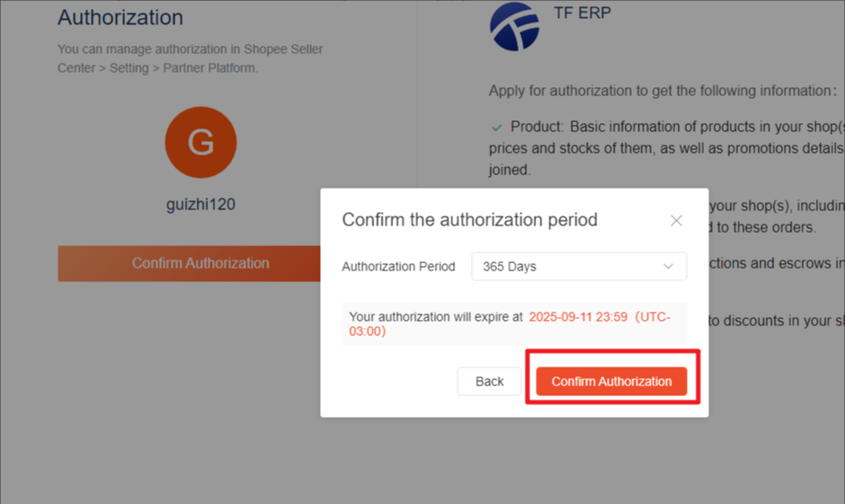Click the red expiry date 2025-09-11 23:59
This screenshot has height=504, width=845.
(578, 316)
